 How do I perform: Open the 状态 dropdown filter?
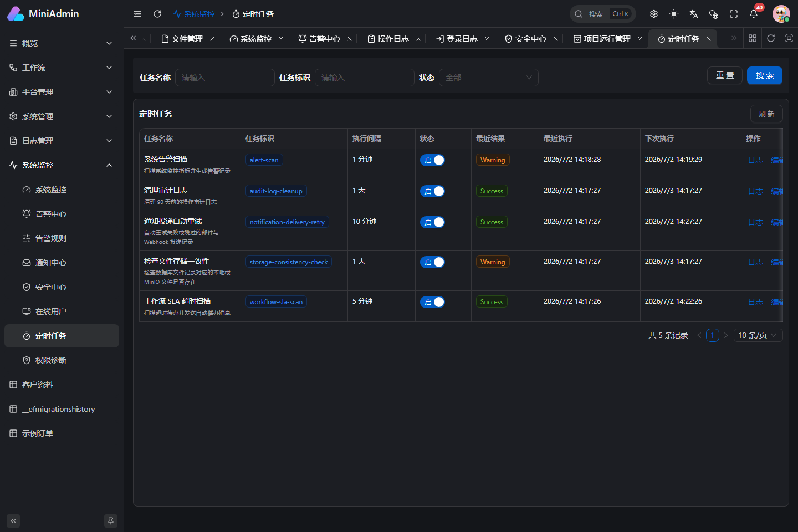488,78
